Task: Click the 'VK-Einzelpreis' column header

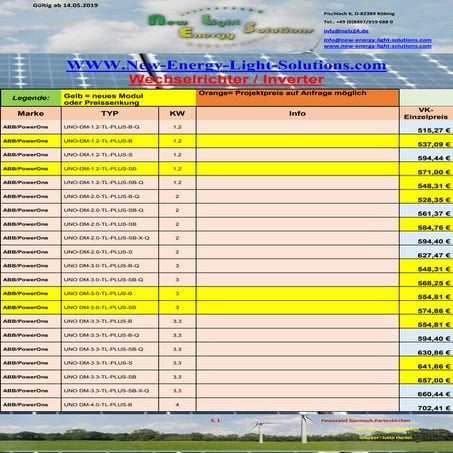Action: tap(426, 113)
